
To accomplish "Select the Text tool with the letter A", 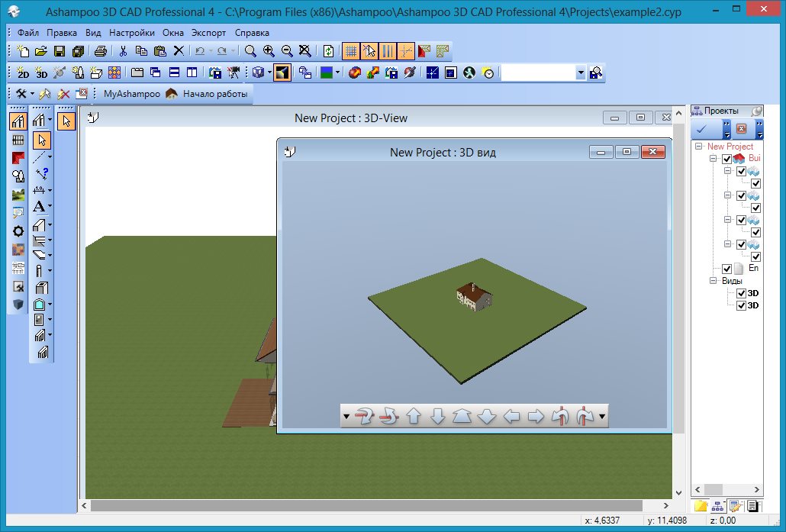I will click(x=39, y=206).
